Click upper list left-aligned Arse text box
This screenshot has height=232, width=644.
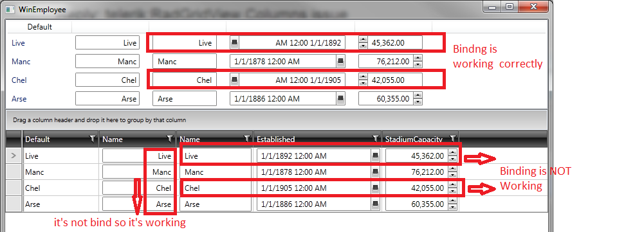pos(185,98)
